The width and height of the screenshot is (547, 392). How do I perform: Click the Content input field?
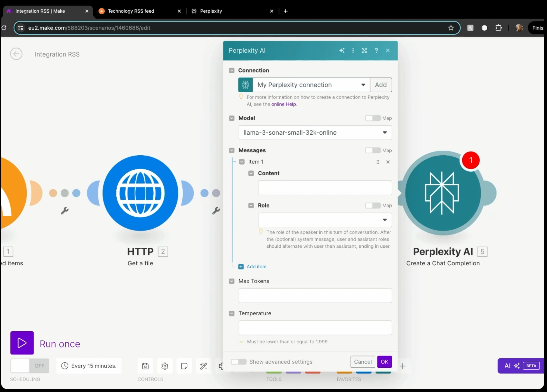point(325,188)
